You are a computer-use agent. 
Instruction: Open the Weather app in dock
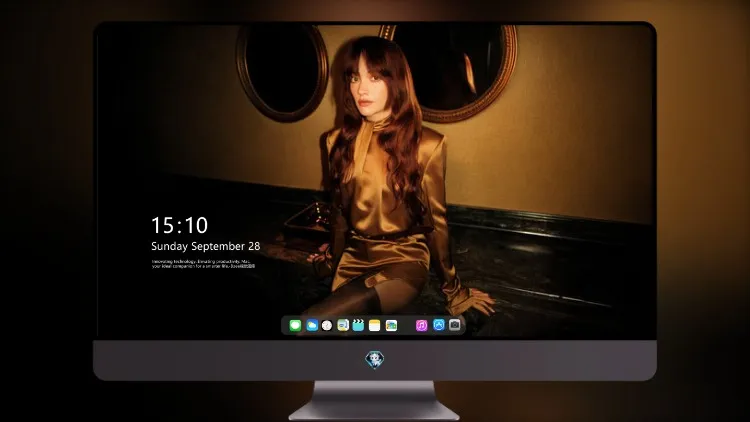pos(312,325)
